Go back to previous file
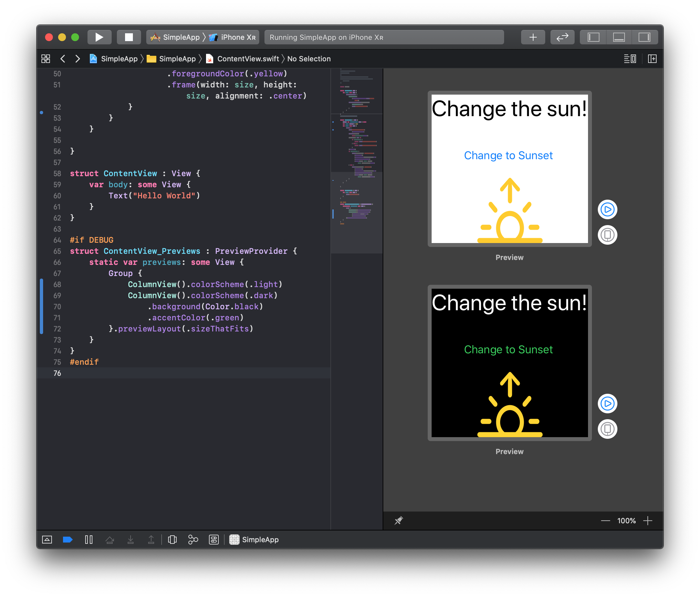700x597 pixels. point(63,59)
